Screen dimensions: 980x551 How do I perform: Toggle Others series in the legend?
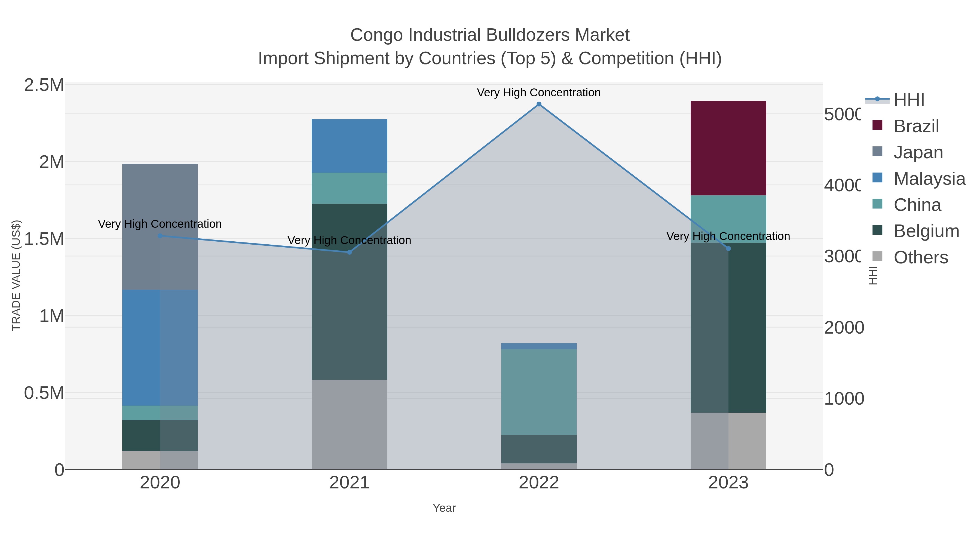tap(910, 257)
